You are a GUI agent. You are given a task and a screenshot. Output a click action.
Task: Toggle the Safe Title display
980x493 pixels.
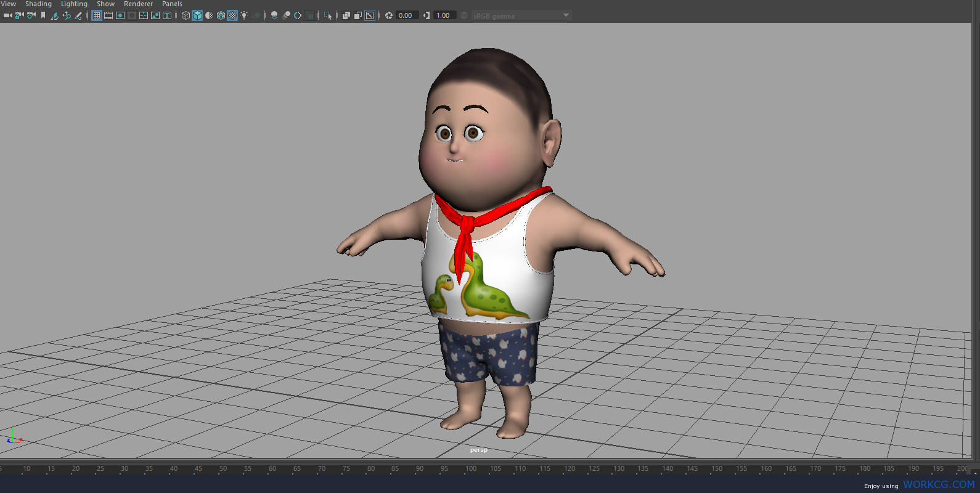[167, 15]
